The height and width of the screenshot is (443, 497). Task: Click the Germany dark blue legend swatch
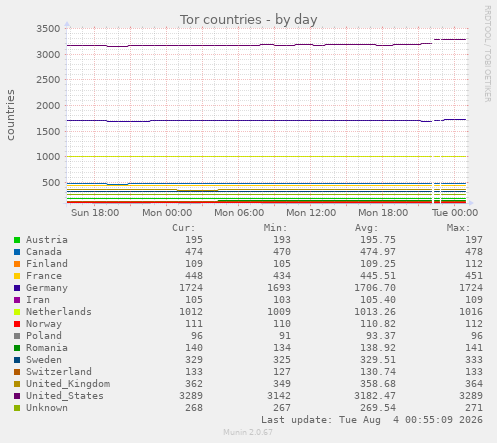[x=17, y=288]
